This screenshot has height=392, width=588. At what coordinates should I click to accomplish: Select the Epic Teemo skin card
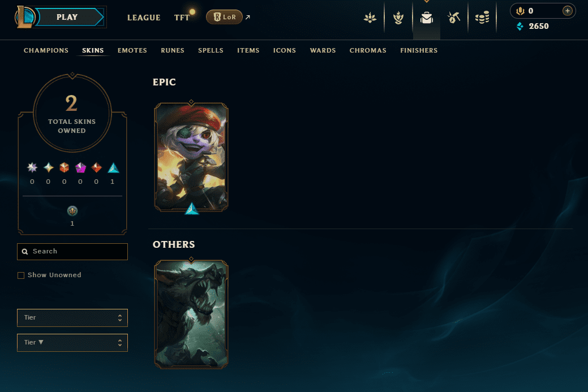tap(191, 157)
